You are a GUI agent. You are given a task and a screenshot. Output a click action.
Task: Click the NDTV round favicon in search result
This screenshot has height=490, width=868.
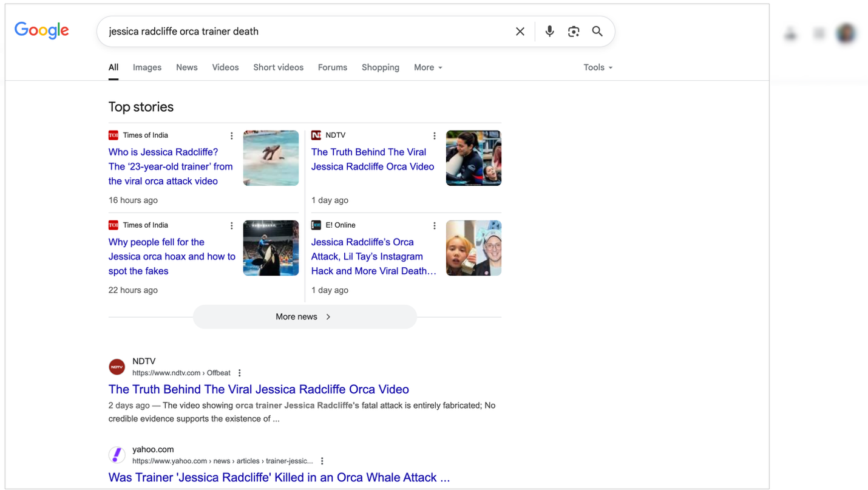tap(117, 367)
